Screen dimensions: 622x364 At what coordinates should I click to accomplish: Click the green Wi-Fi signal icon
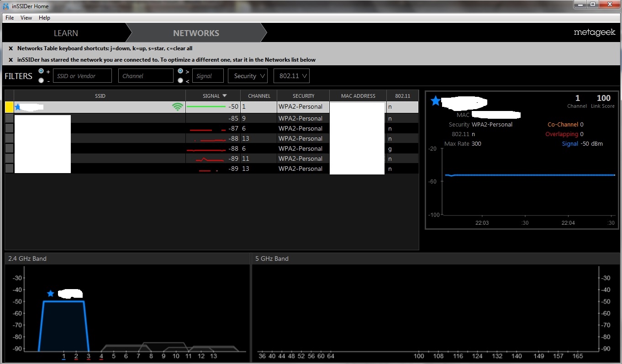pyautogui.click(x=177, y=107)
